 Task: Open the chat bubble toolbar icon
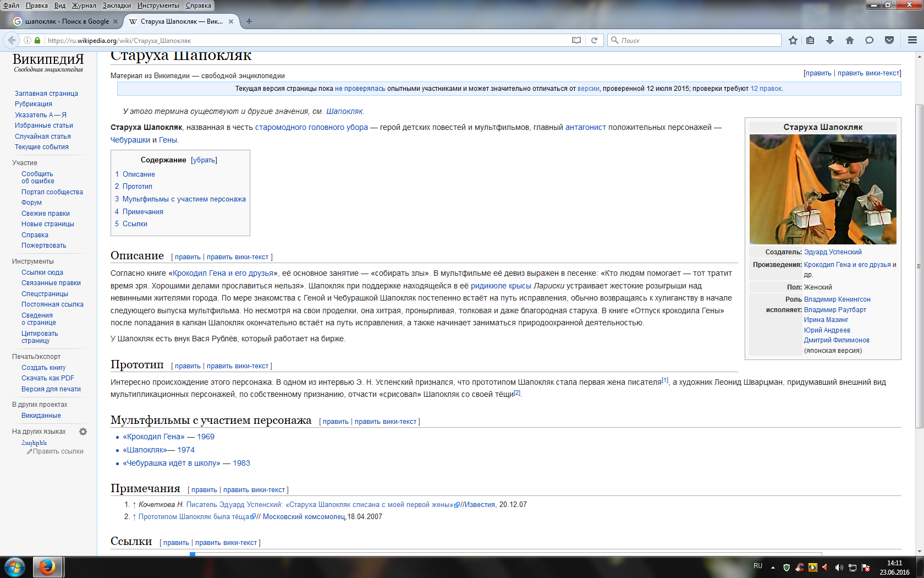tap(869, 40)
